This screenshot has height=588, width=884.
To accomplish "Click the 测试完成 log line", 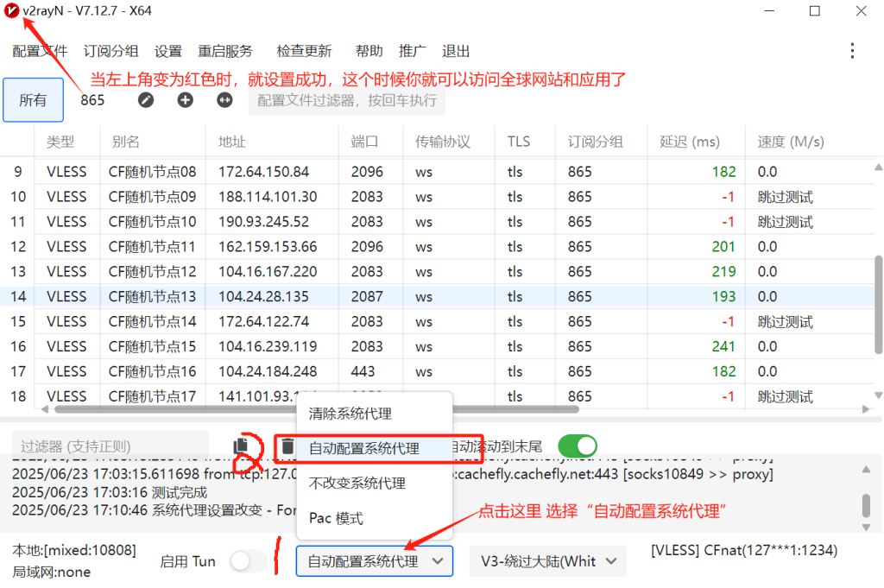I will (110, 492).
